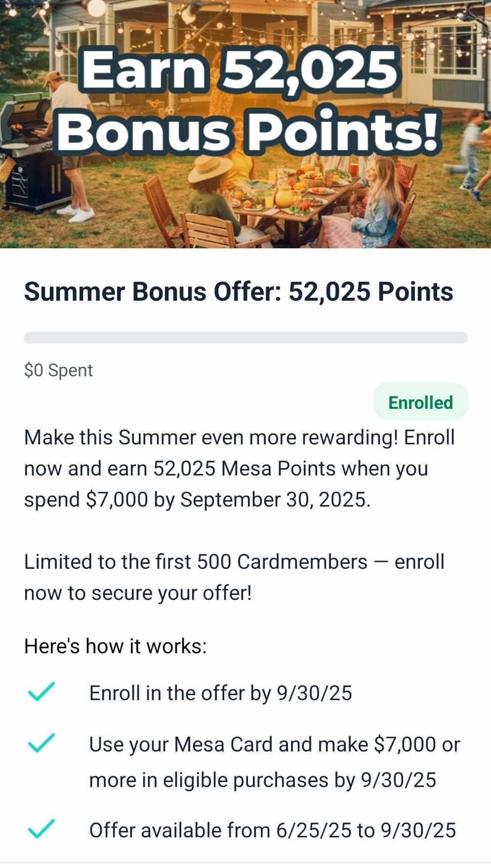The width and height of the screenshot is (491, 868).
Task: Tap the Enroll in the offer by 9/30/25 line
Action: tap(220, 693)
